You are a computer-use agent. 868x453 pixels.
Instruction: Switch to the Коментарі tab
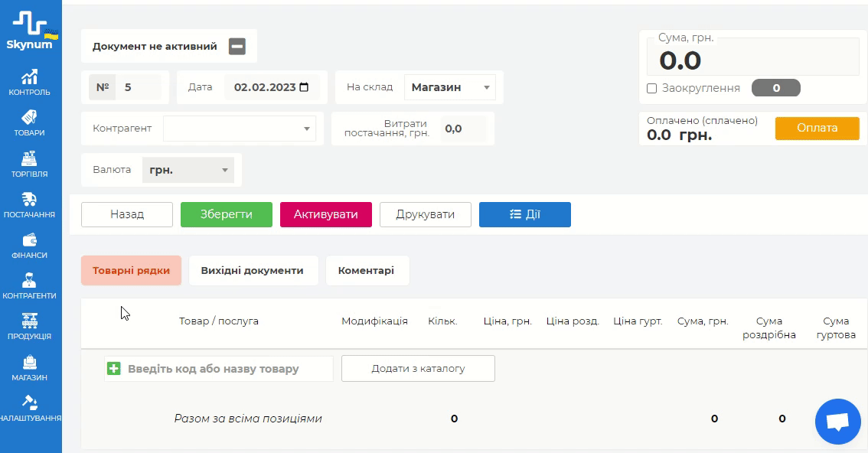tap(366, 270)
